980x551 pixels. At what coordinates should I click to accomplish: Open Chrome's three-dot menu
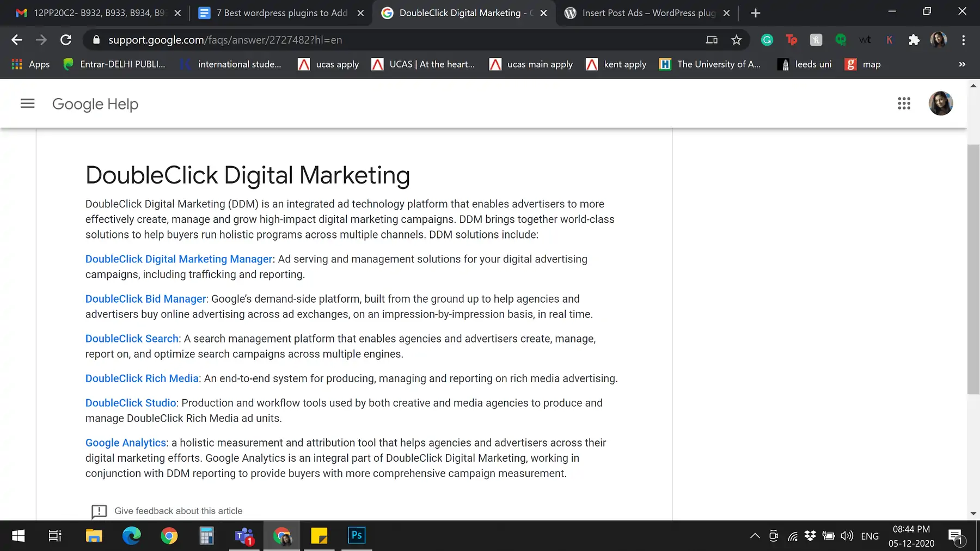click(963, 40)
